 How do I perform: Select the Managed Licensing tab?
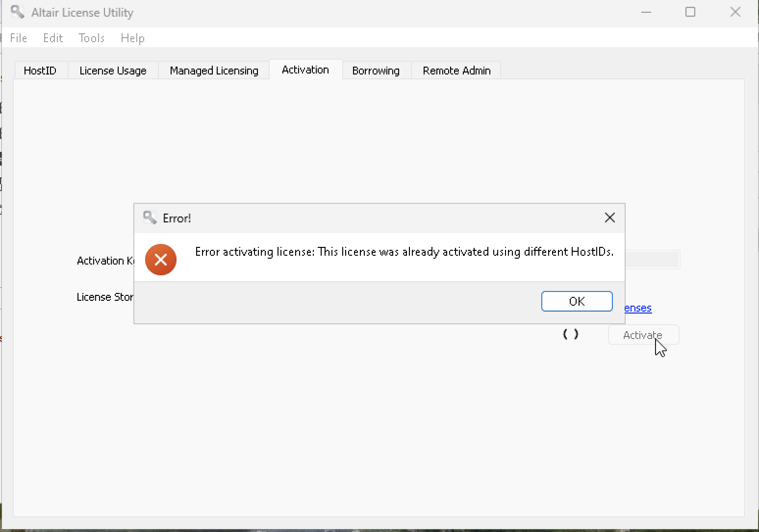pos(213,70)
